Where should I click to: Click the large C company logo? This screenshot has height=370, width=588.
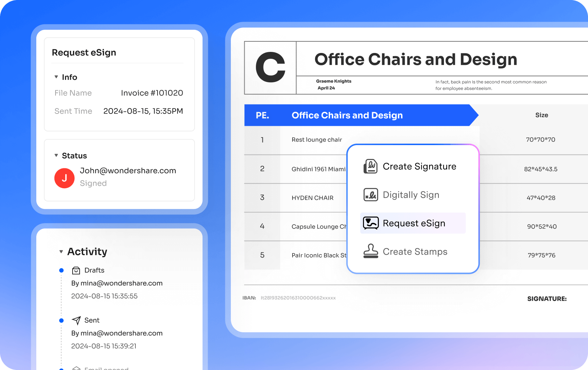tap(270, 67)
